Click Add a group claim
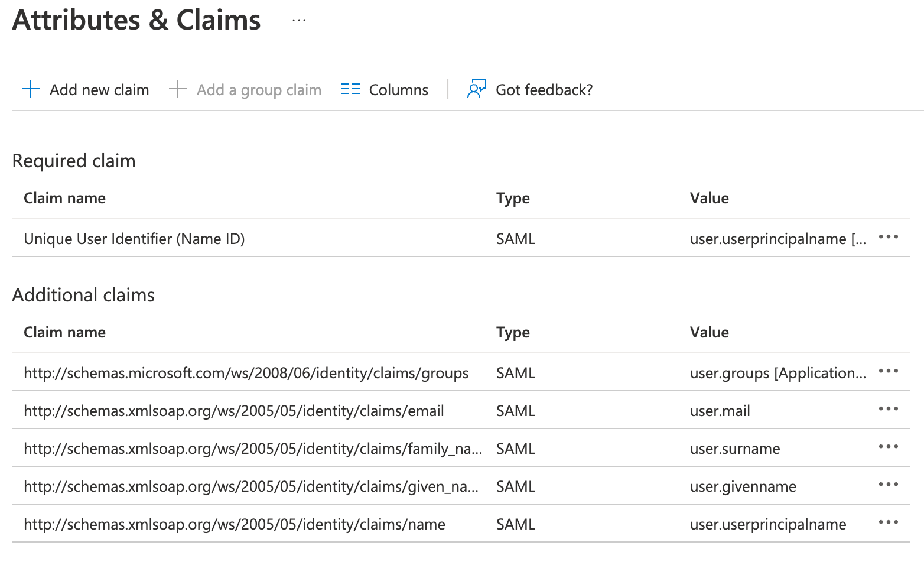924x565 pixels. pyautogui.click(x=259, y=89)
